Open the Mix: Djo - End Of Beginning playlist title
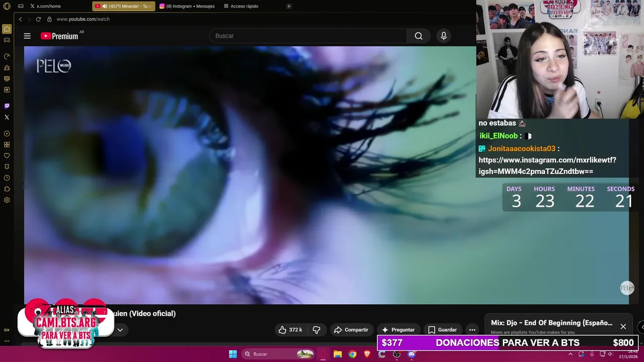 click(551, 323)
